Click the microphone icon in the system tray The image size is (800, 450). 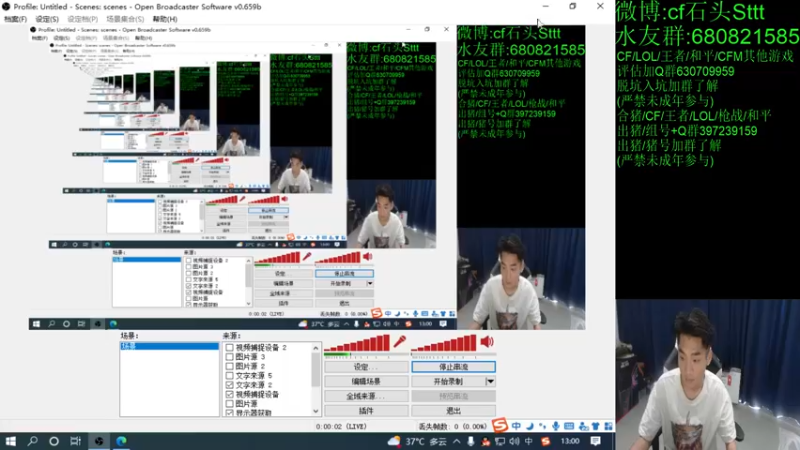[x=470, y=441]
